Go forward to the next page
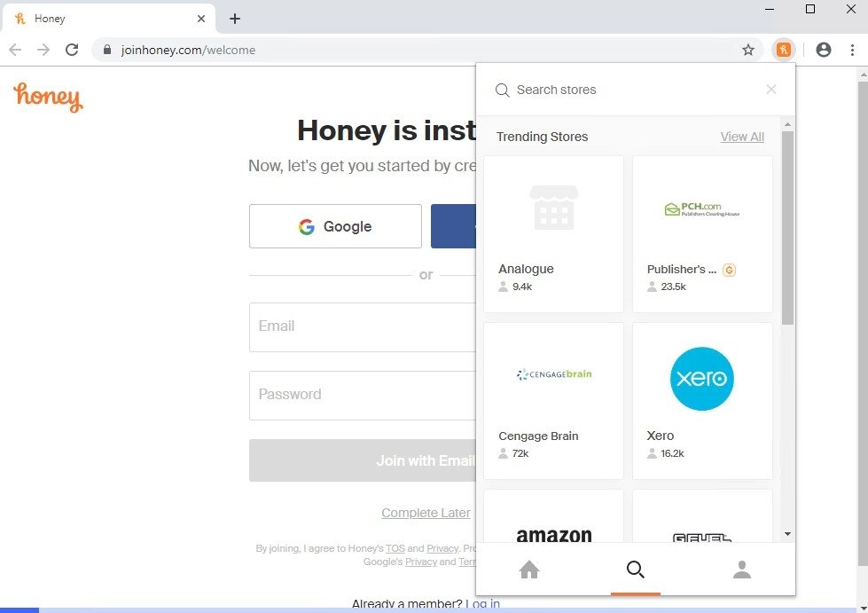This screenshot has height=613, width=868. point(43,50)
